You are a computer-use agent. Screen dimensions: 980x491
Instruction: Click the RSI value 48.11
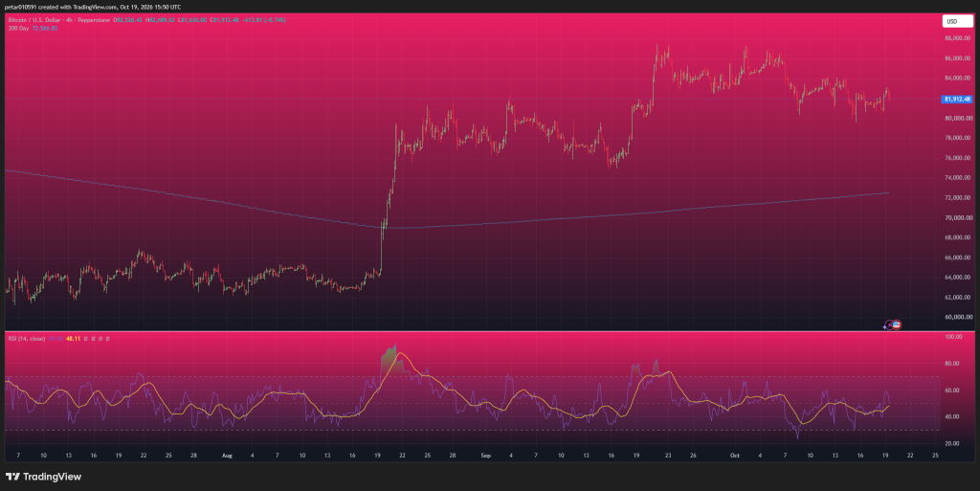[73, 339]
